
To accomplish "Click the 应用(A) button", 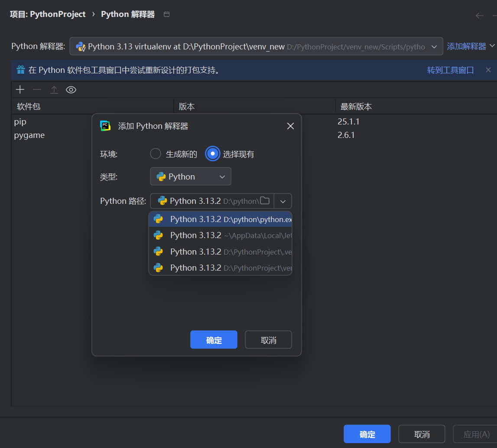I will point(475,434).
